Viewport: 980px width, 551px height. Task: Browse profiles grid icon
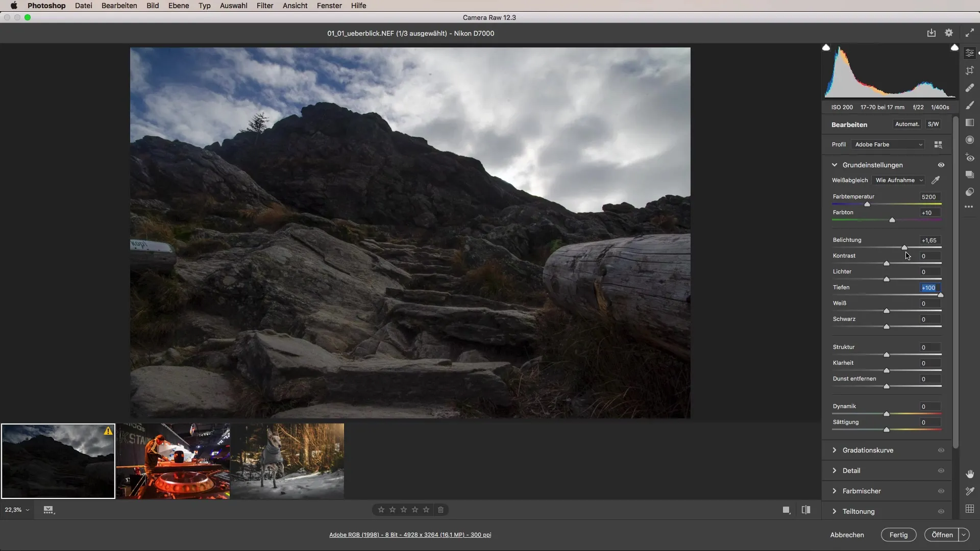(x=938, y=145)
